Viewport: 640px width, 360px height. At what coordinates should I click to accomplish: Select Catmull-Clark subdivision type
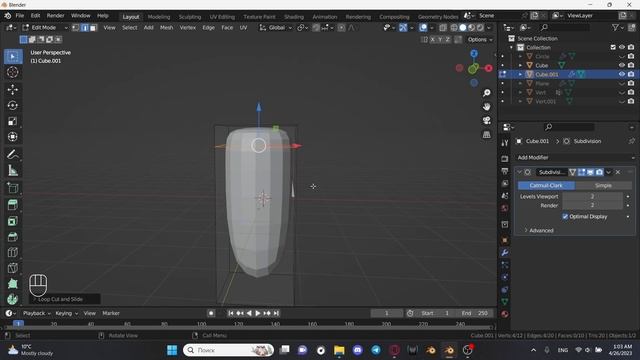point(546,185)
